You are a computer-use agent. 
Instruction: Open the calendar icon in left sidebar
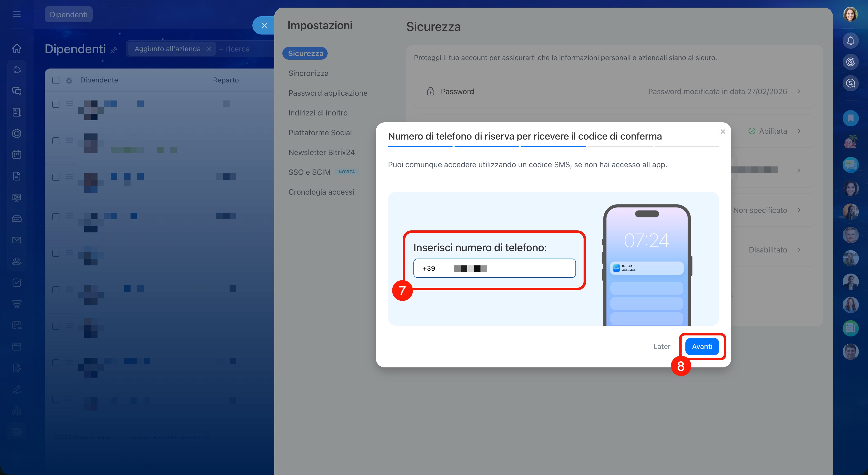pos(17,155)
